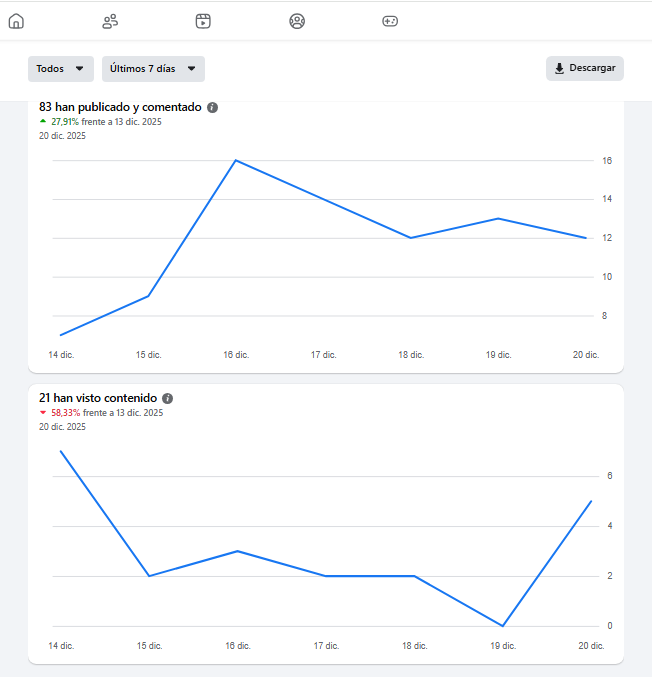Select the 20 dic. endpoint on published chart
652x677 pixels.
(x=586, y=238)
